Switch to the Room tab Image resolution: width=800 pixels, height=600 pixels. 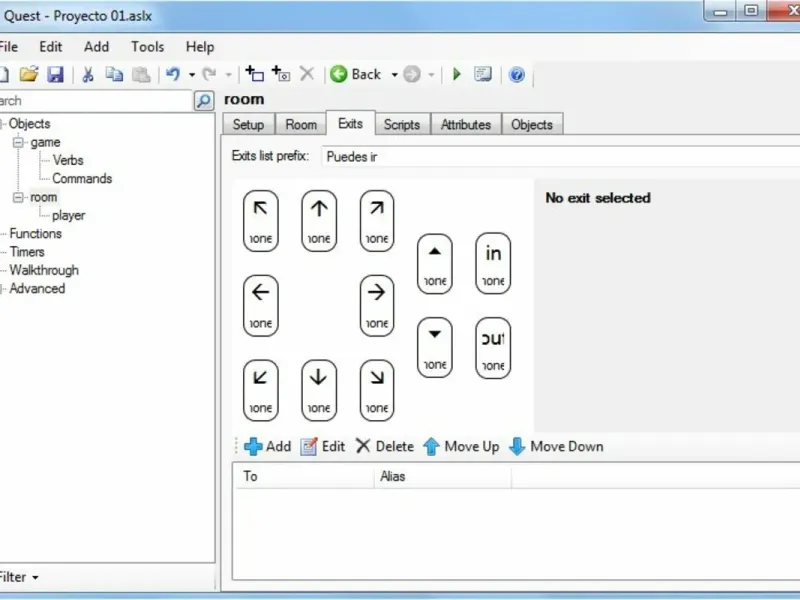pyautogui.click(x=301, y=124)
